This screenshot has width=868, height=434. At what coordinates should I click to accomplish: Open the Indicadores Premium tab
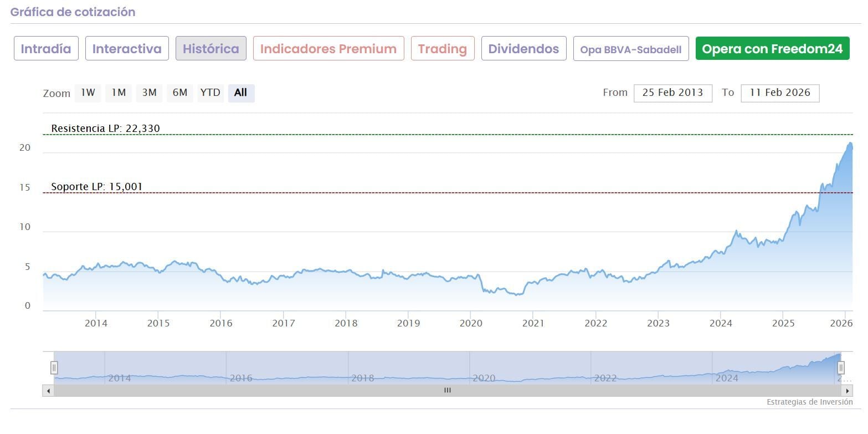(328, 49)
